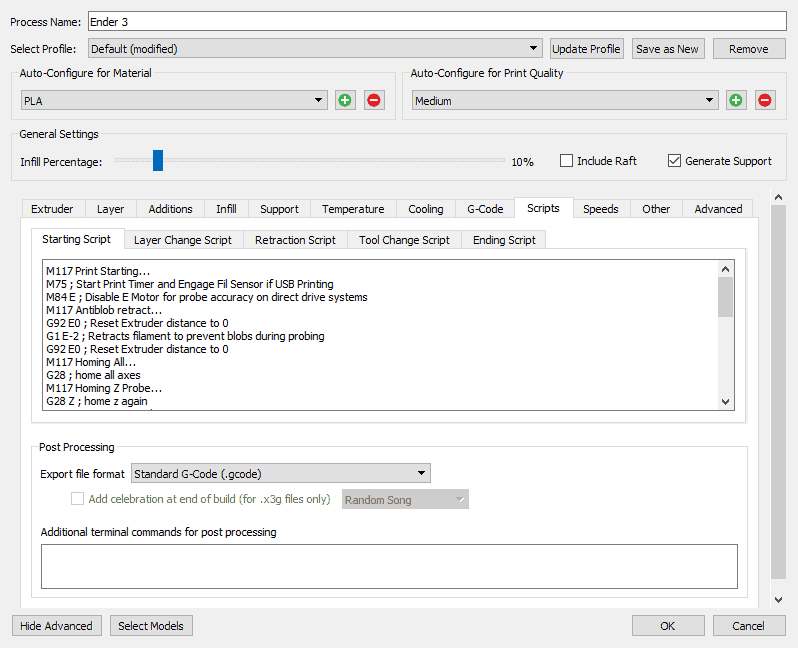The image size is (798, 648).
Task: Select the Scripts tab
Action: pos(544,208)
